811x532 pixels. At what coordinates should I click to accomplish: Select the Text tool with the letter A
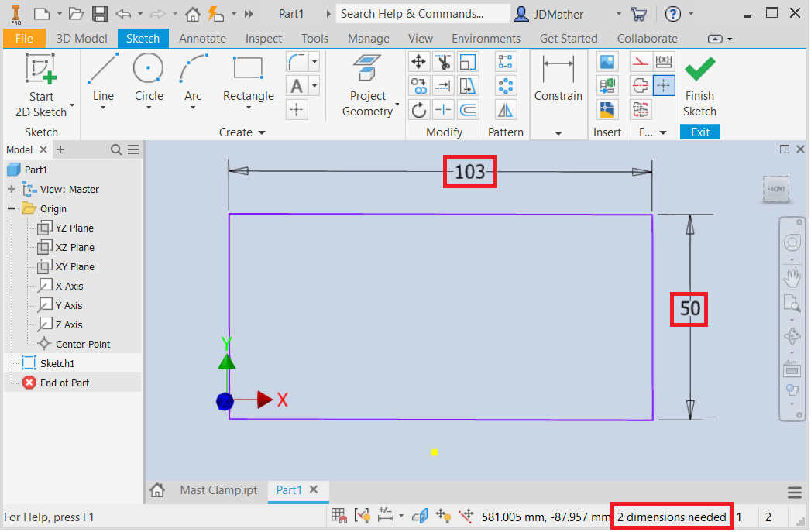(297, 85)
